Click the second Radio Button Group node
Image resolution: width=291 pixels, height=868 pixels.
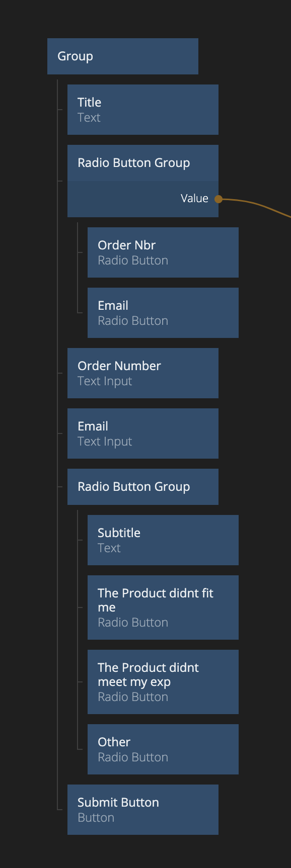tap(143, 487)
